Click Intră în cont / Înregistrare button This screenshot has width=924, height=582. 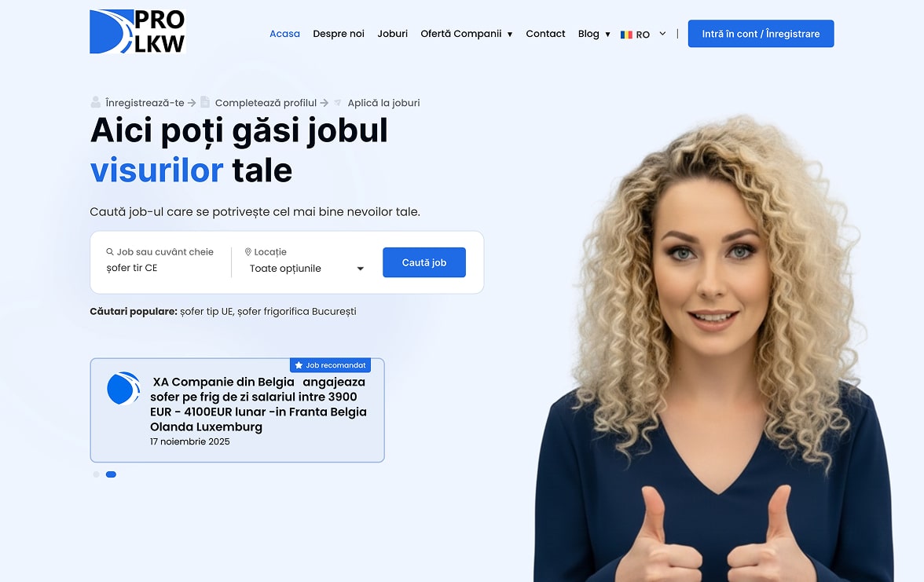click(761, 34)
